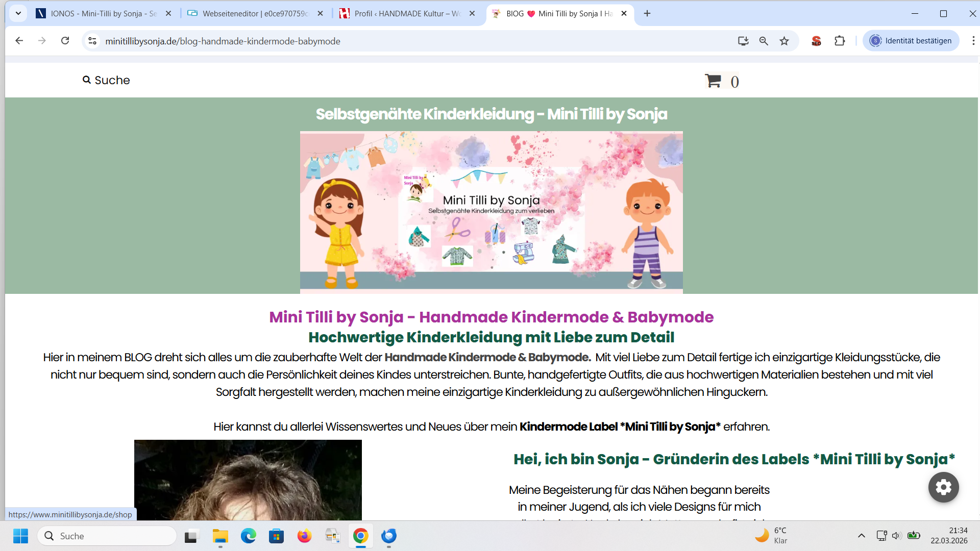Click heading Hochwertige Kinderkleidung mit Liebe zum Detail
The height and width of the screenshot is (551, 980).
[x=491, y=337]
